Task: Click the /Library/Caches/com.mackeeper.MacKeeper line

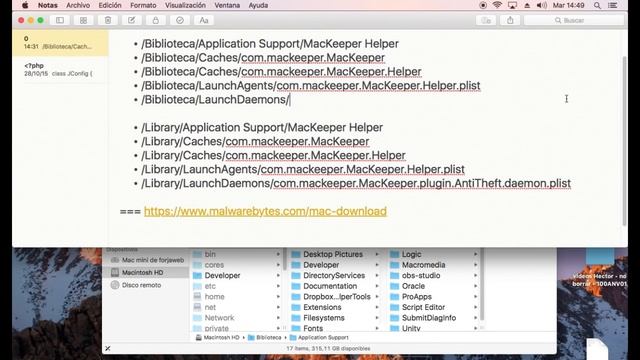Action: 255,141
